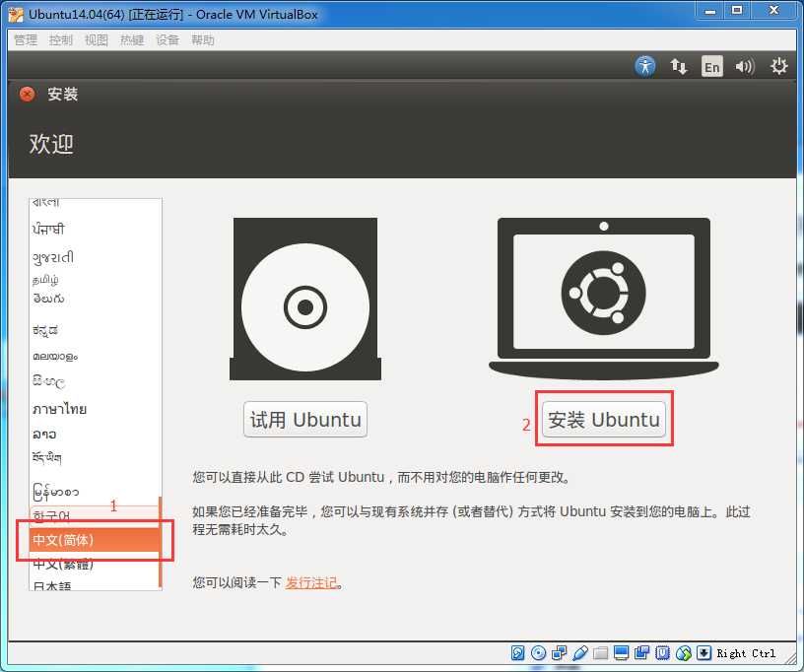Select Tibetan བོད་ཡིག in language list
The width and height of the screenshot is (804, 672).
[94, 457]
